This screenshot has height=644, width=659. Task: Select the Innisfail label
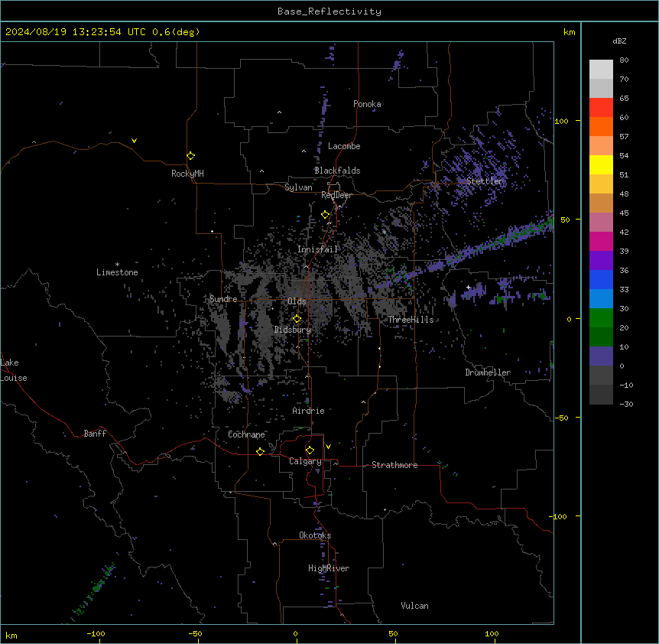[317, 249]
